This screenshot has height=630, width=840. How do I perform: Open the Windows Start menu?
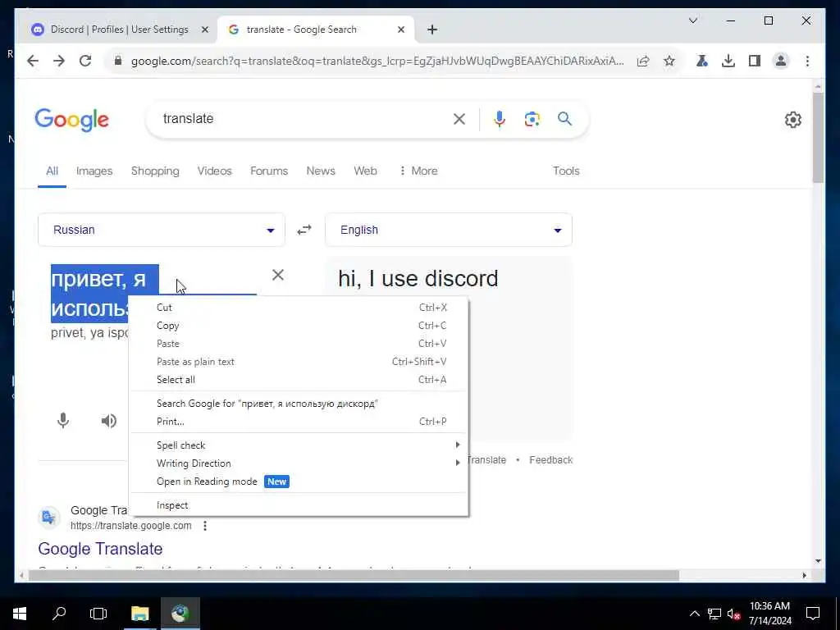pos(20,614)
